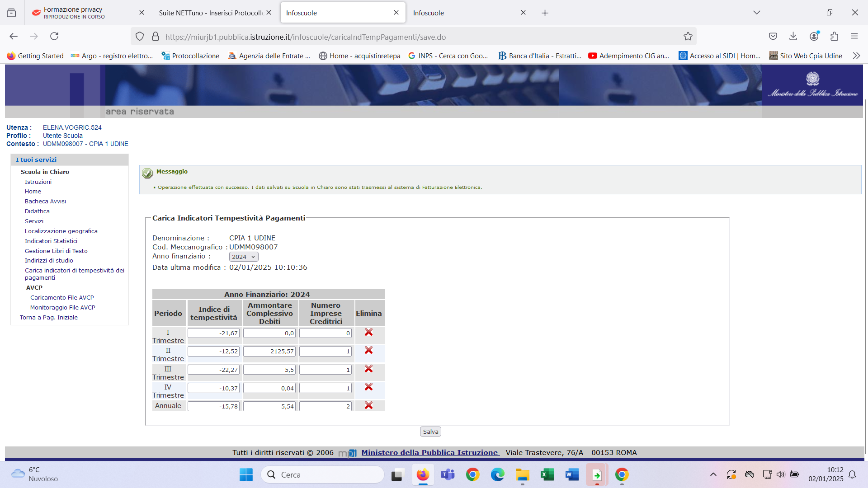Viewport: 868px width, 488px height.
Task: Open Firefox extensions puzzle icon
Action: [834, 36]
